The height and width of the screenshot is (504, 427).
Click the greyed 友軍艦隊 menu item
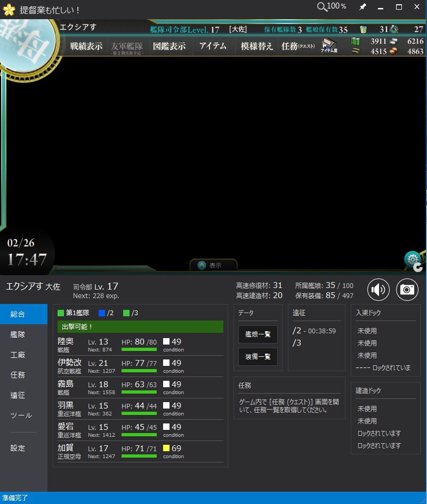[x=126, y=47]
